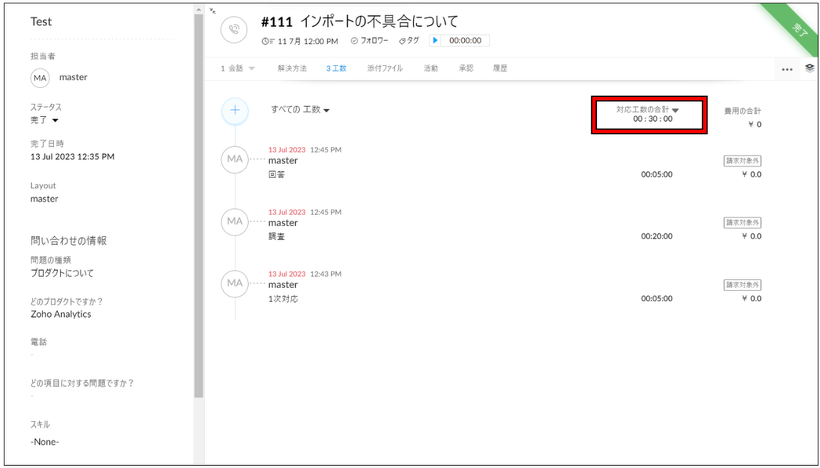Screen dimensions: 820x468
Task: Click the add time entry plus button
Action: coord(235,110)
